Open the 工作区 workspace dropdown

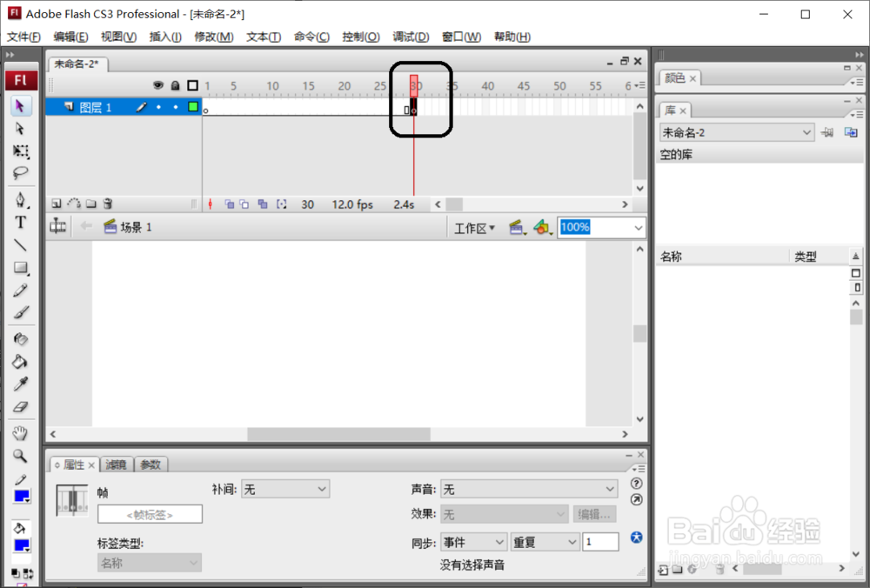tap(474, 228)
